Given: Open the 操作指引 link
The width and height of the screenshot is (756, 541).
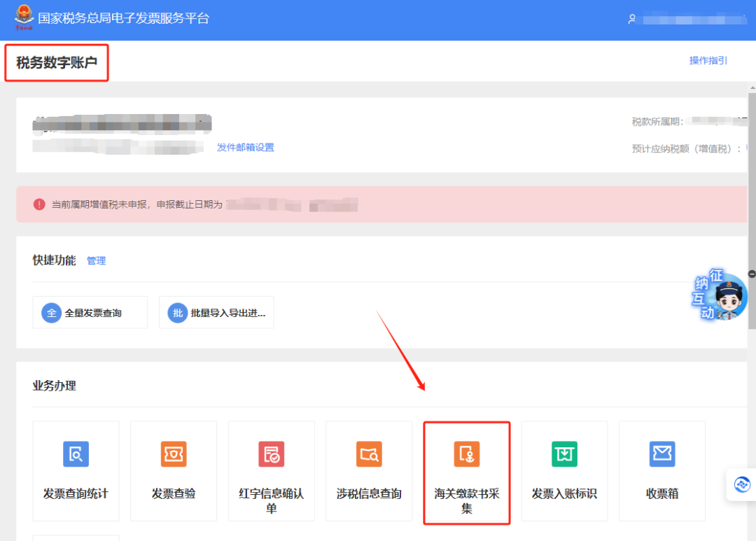Looking at the screenshot, I should click(x=708, y=60).
